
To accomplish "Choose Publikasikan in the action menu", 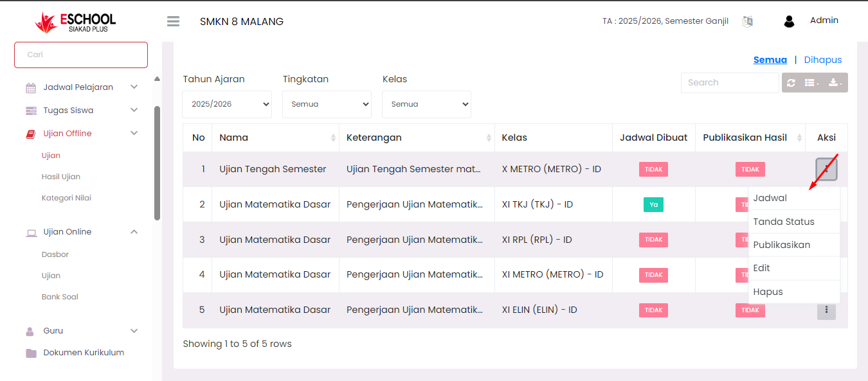I will [x=781, y=245].
